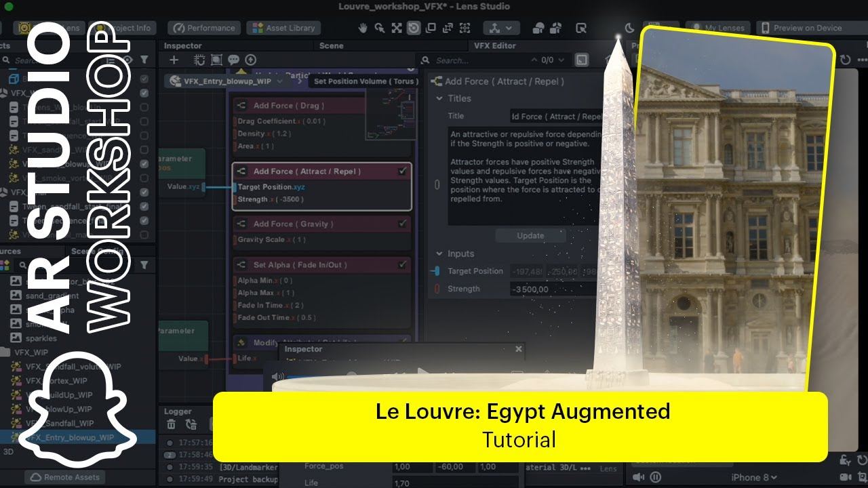Add new item with plus icon
Screen dimensions: 868x488
point(174,60)
